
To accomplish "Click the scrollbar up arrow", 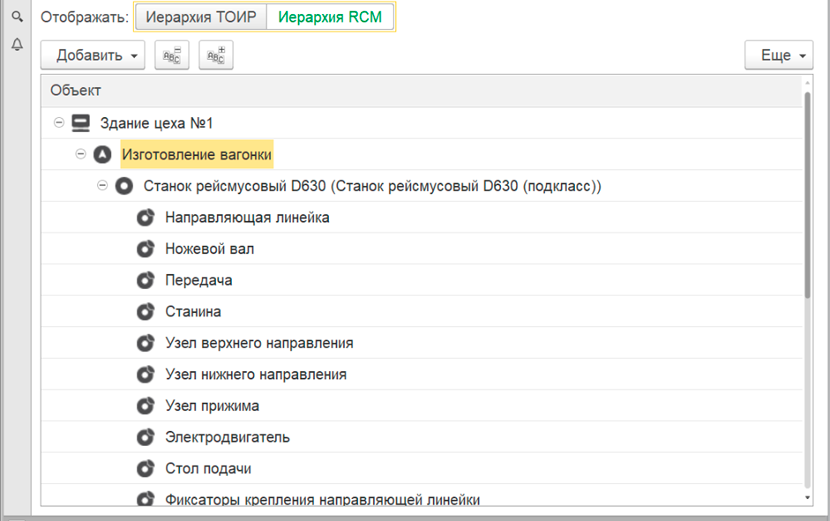I will tap(807, 83).
